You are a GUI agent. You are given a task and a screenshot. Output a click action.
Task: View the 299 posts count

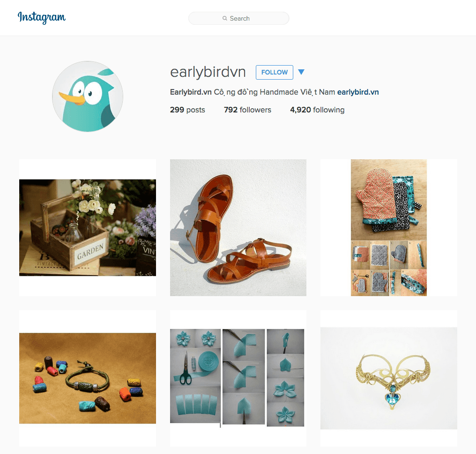pyautogui.click(x=187, y=110)
